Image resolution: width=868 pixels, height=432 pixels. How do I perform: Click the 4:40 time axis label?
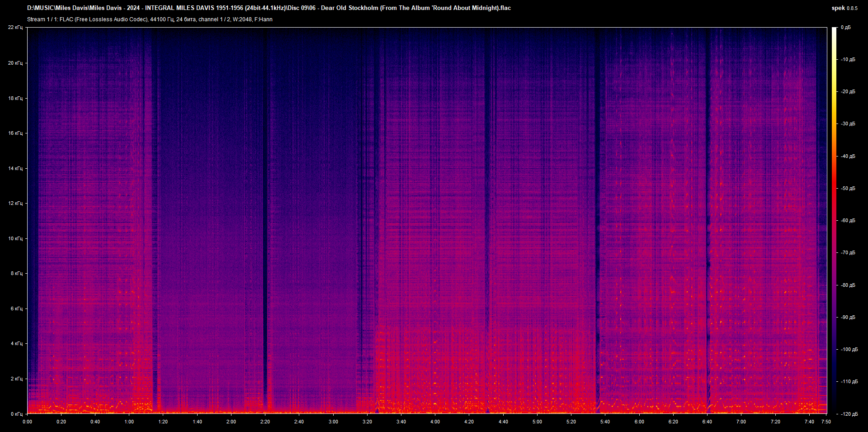pyautogui.click(x=503, y=422)
